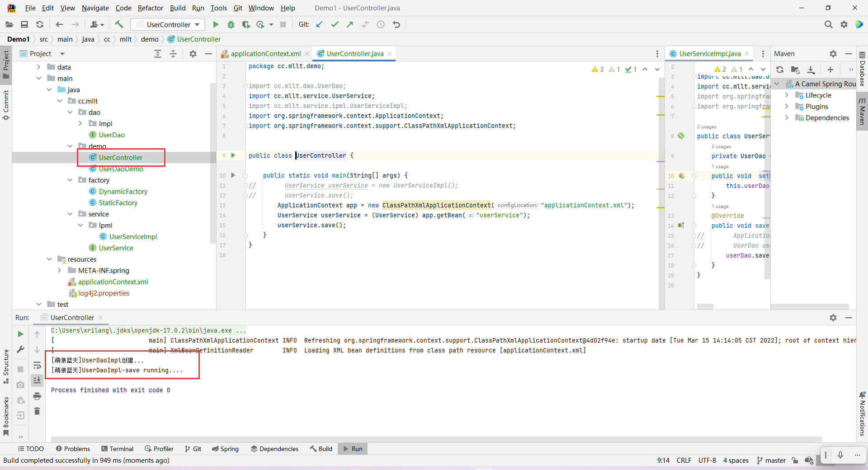Collapse the resources folder
868x470 pixels.
[x=49, y=259]
